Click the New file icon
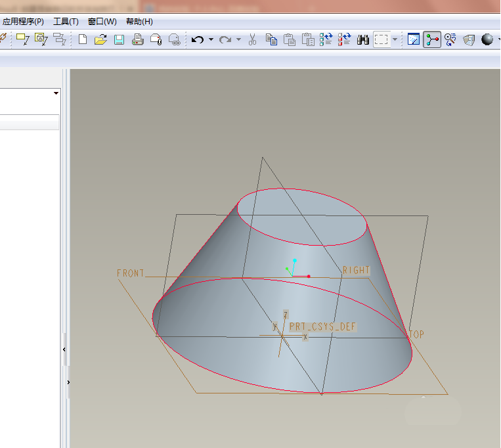The image size is (501, 448). point(83,39)
